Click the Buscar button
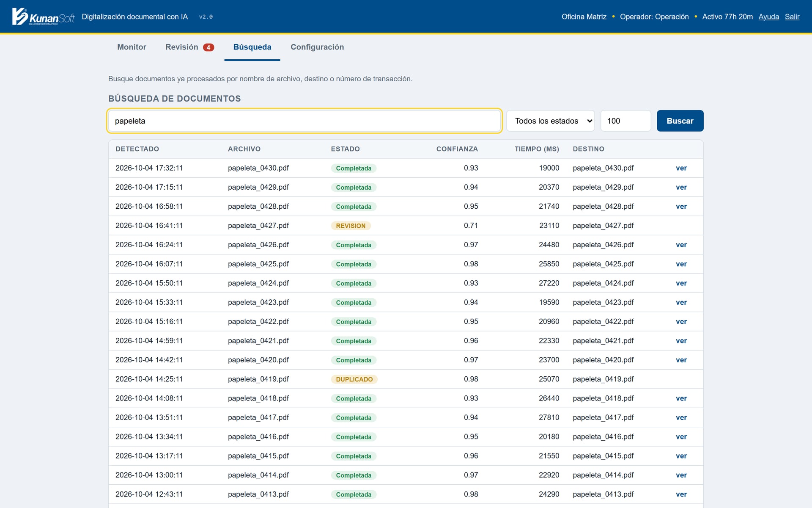 click(680, 121)
